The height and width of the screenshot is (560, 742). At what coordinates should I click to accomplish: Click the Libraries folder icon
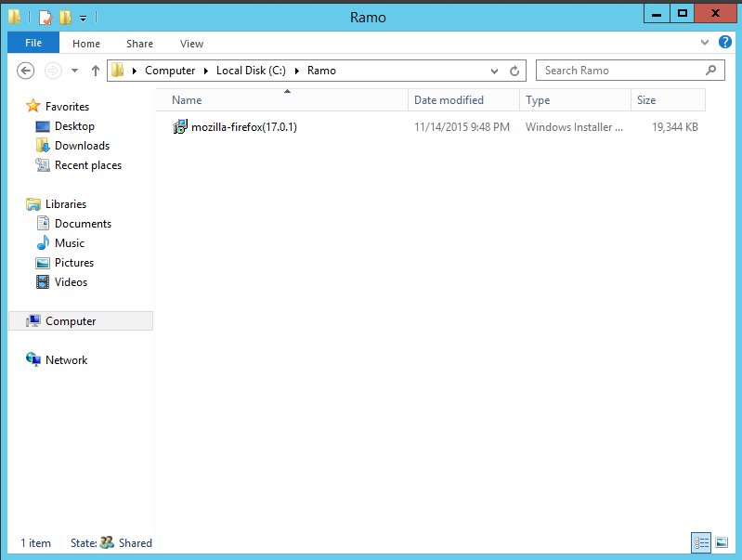coord(33,204)
